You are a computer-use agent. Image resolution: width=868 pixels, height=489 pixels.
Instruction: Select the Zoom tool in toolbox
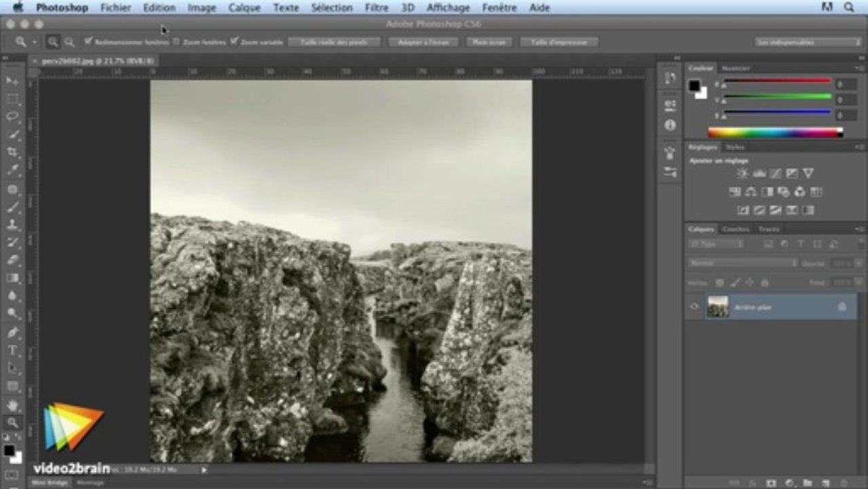12,422
